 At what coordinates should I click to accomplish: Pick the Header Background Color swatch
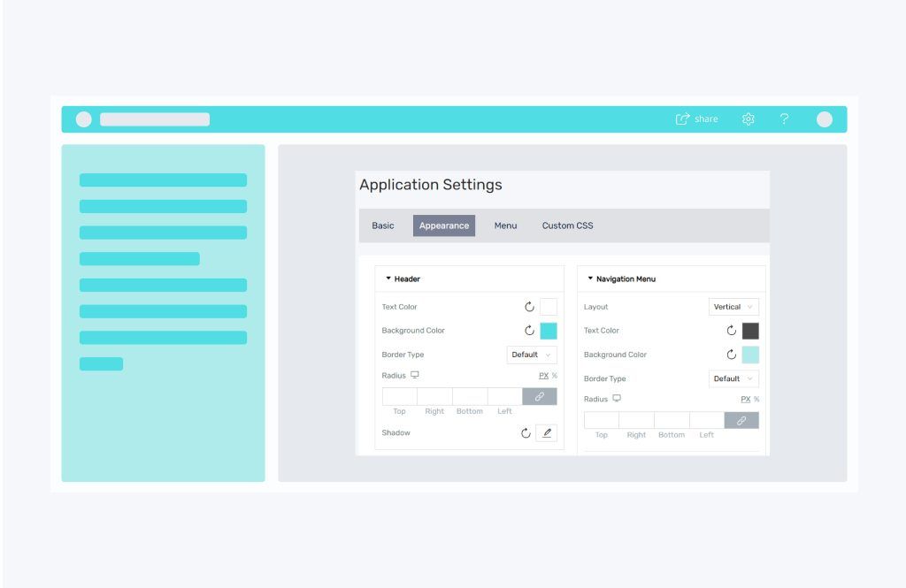pyautogui.click(x=549, y=331)
